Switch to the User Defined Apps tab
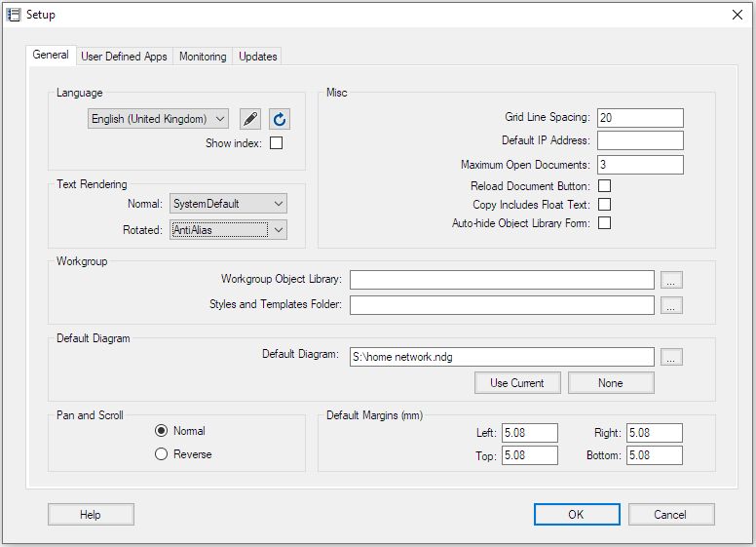The image size is (756, 547). [124, 57]
